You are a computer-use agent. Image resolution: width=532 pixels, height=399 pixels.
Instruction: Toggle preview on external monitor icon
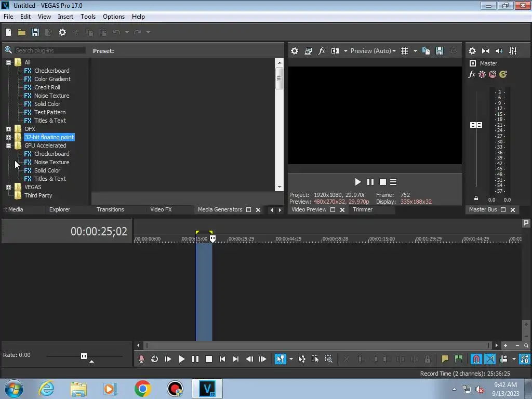pyautogui.click(x=308, y=51)
